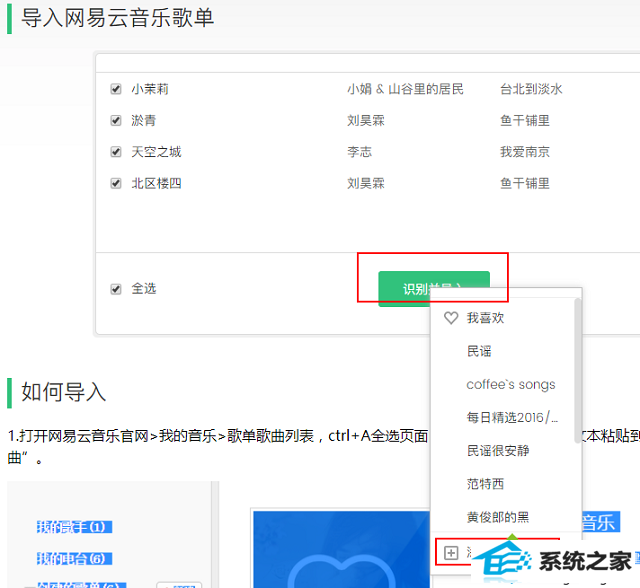
Task: Click the blue heart cover thumbnail
Action: pos(341,549)
